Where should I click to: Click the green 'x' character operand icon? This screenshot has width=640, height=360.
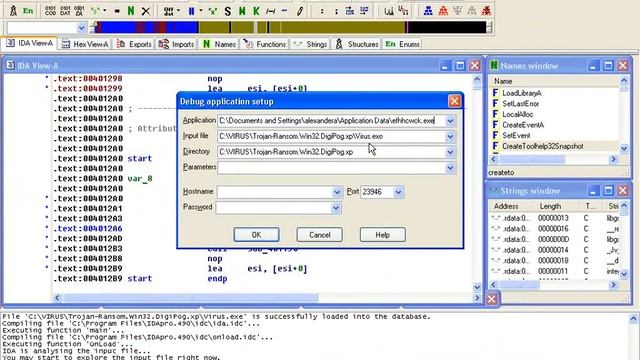pos(213,11)
